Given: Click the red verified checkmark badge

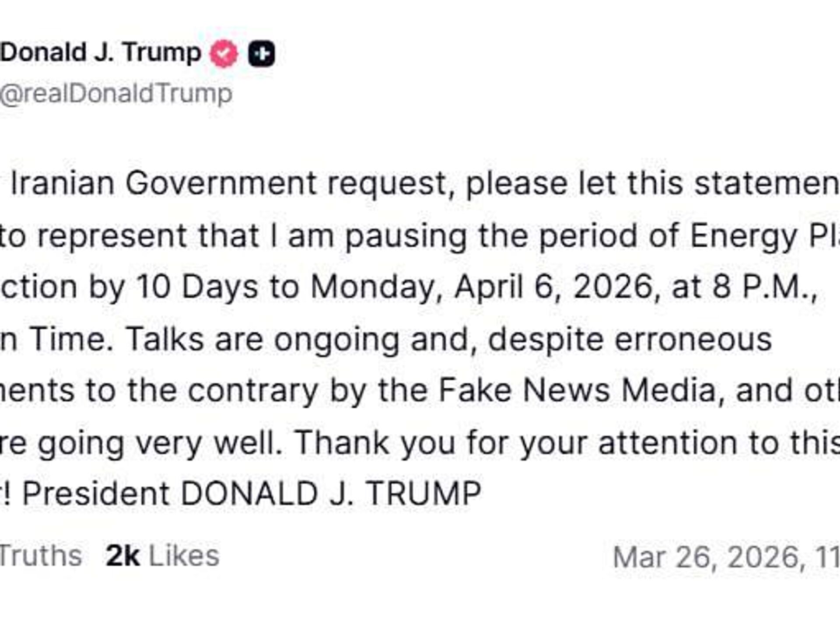Looking at the screenshot, I should tap(224, 53).
